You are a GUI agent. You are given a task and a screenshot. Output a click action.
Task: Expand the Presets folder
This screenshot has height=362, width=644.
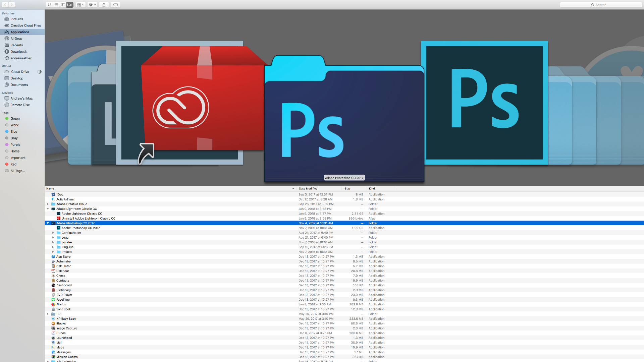pos(53,252)
